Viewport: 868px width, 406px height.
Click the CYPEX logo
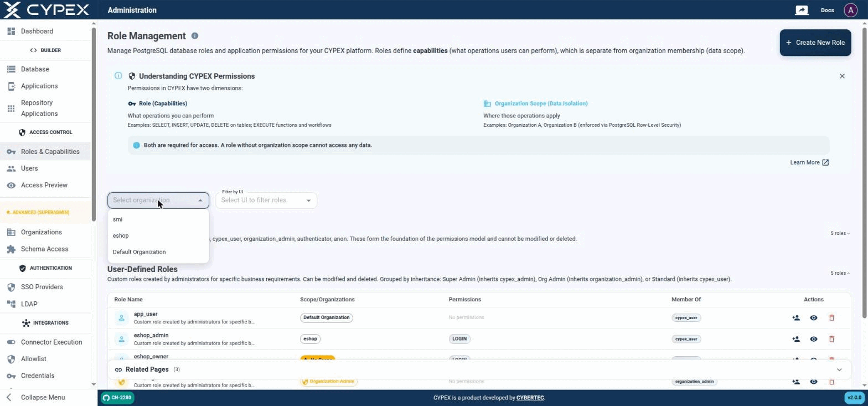pos(46,10)
